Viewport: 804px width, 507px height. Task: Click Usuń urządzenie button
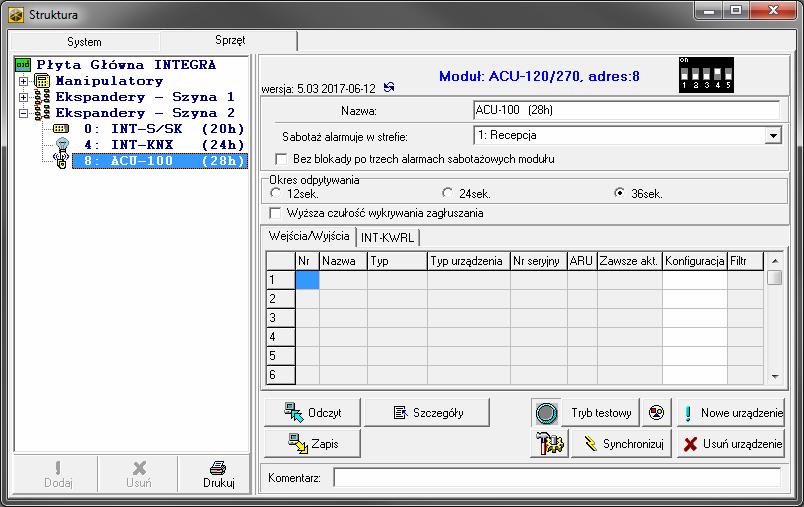click(x=731, y=443)
